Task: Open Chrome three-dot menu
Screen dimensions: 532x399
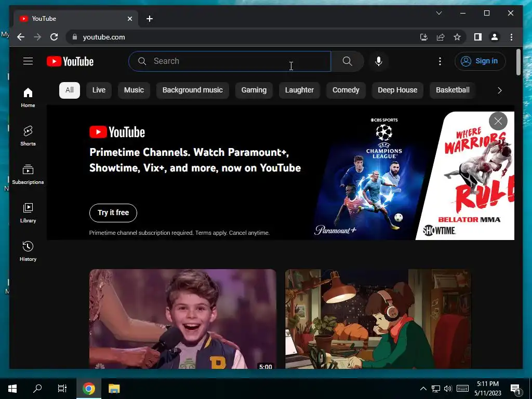Action: click(511, 37)
